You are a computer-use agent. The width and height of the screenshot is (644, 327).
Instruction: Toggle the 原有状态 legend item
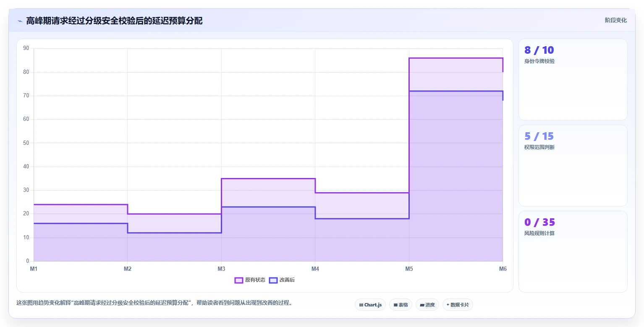coord(250,280)
